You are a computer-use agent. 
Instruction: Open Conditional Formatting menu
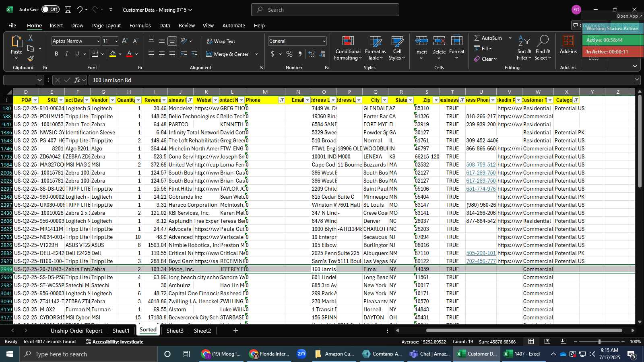click(x=348, y=48)
